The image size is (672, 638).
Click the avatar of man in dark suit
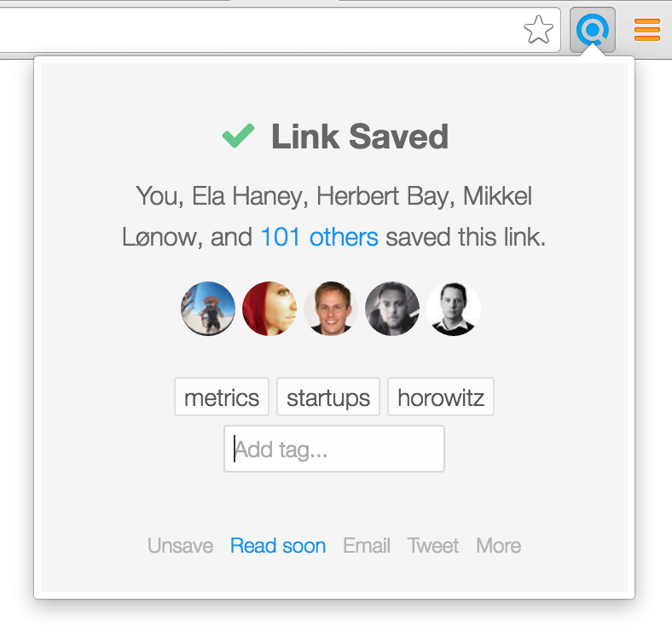[454, 309]
